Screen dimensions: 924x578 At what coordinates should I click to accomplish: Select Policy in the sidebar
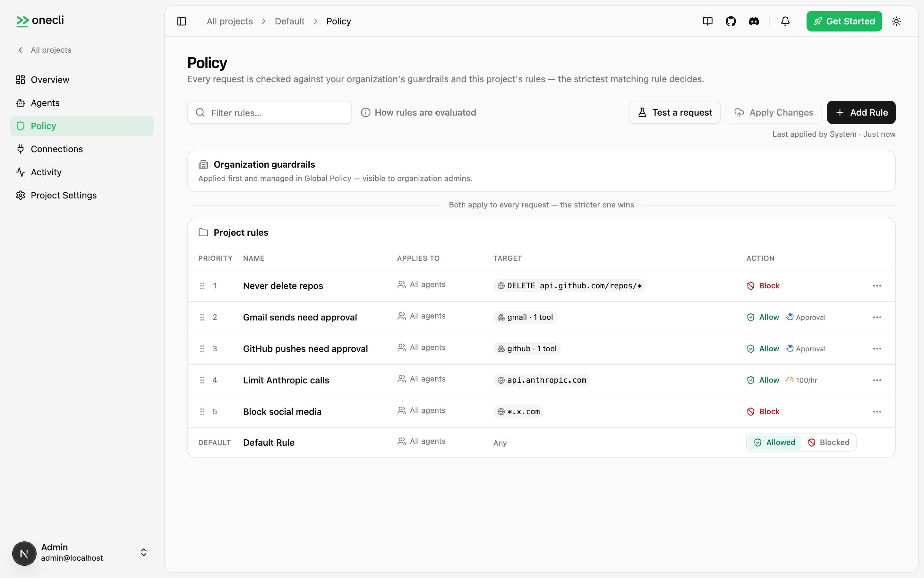click(82, 126)
